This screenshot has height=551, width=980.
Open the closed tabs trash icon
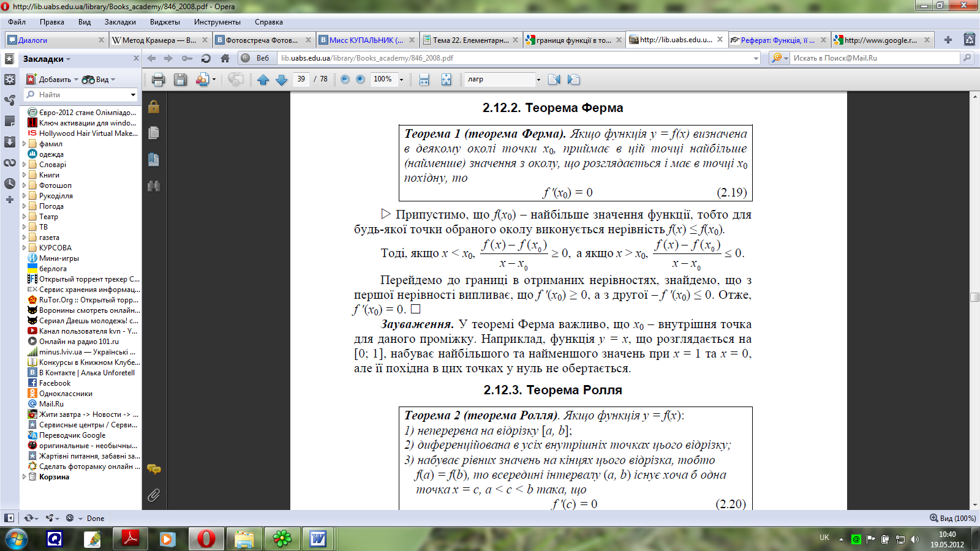coord(969,40)
